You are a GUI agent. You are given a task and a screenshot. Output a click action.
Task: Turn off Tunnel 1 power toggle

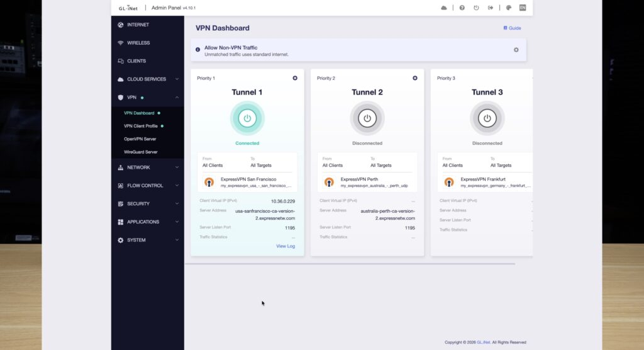pyautogui.click(x=247, y=118)
